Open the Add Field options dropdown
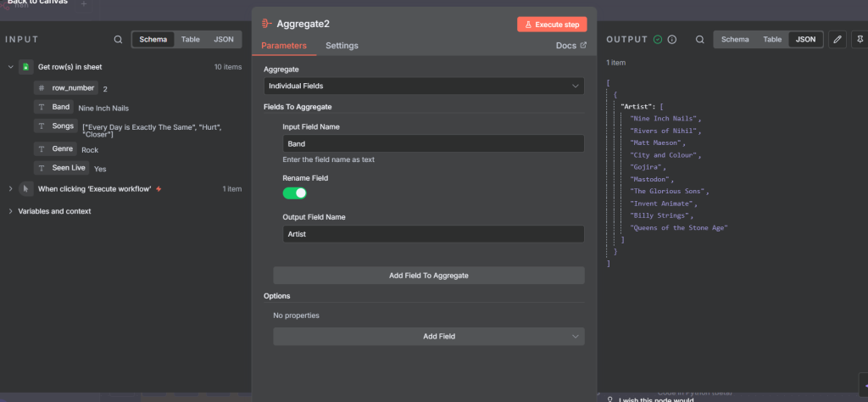Viewport: 868px width, 402px height. tap(428, 336)
